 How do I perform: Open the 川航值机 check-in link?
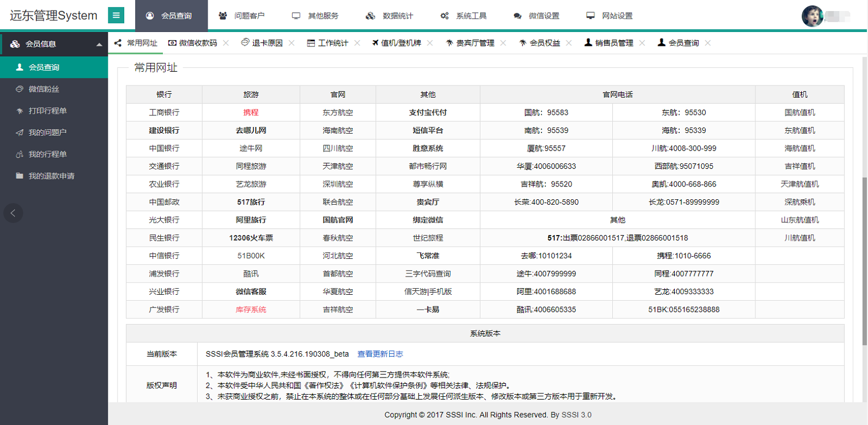pyautogui.click(x=800, y=238)
